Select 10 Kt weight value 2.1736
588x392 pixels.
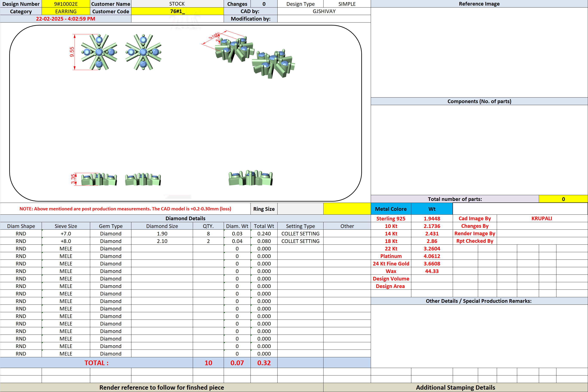coord(432,226)
